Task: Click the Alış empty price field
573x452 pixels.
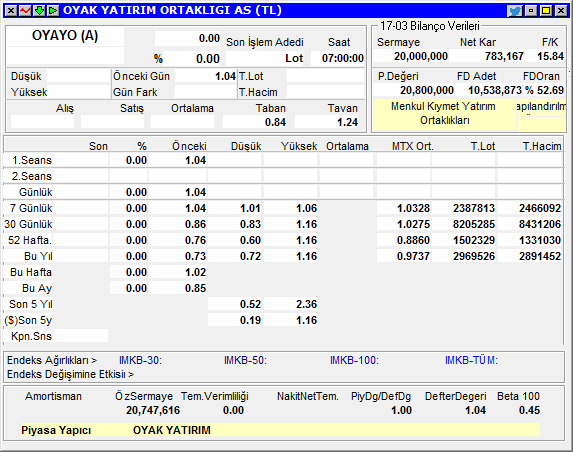Action: (42, 122)
